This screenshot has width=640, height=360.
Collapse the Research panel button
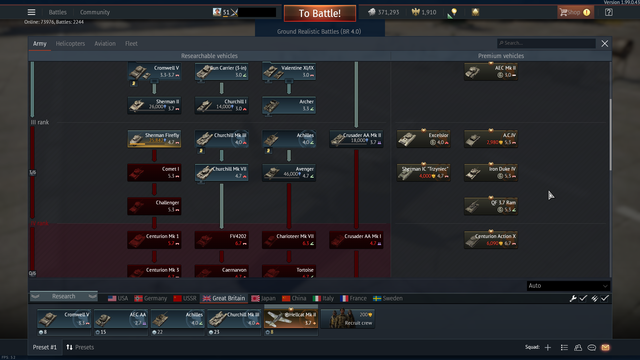(64, 296)
